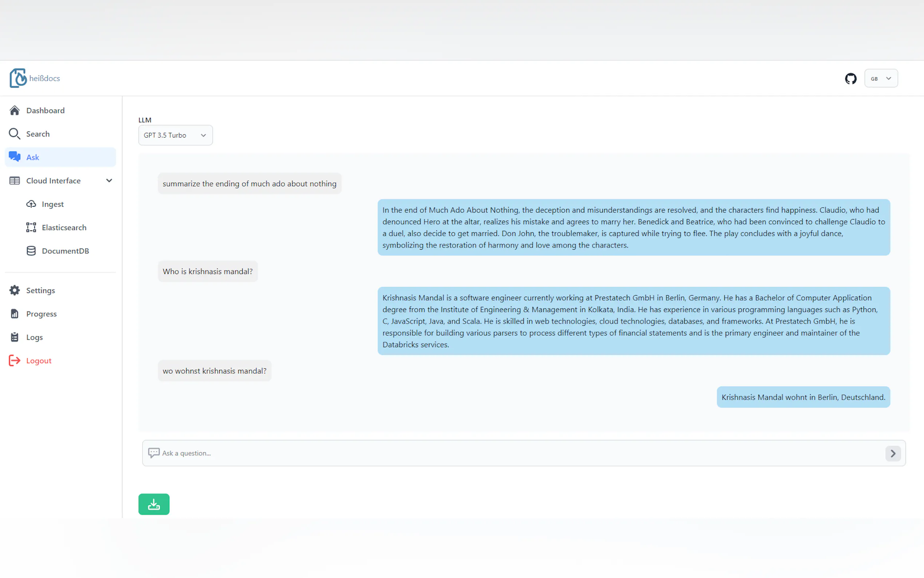Screen dimensions: 924x578
Task: Send question with the arrow button
Action: [x=893, y=454]
